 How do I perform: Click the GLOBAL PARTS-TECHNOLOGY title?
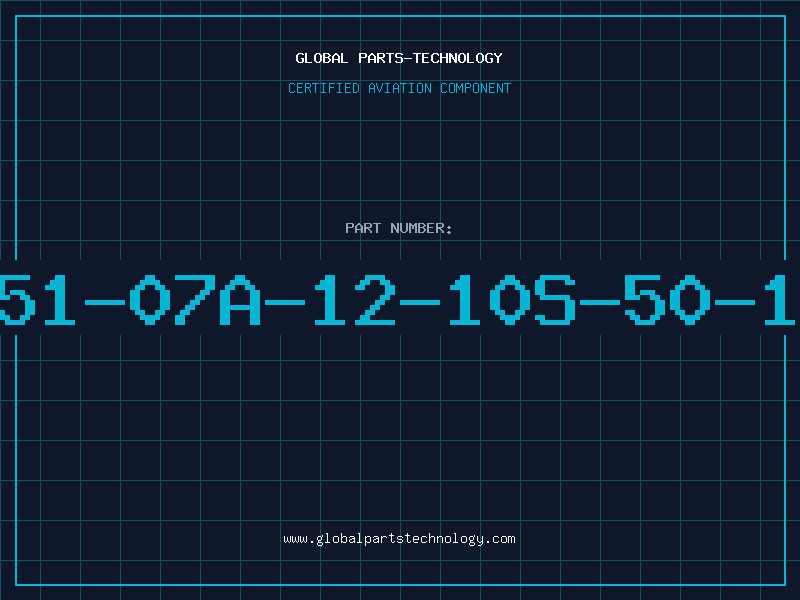(399, 58)
